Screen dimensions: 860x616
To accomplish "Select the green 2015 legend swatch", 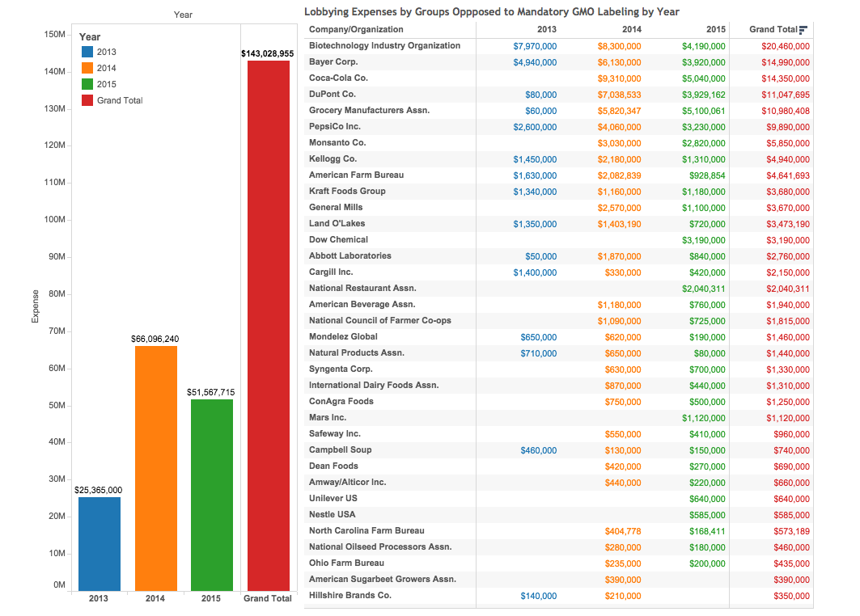I will [87, 84].
